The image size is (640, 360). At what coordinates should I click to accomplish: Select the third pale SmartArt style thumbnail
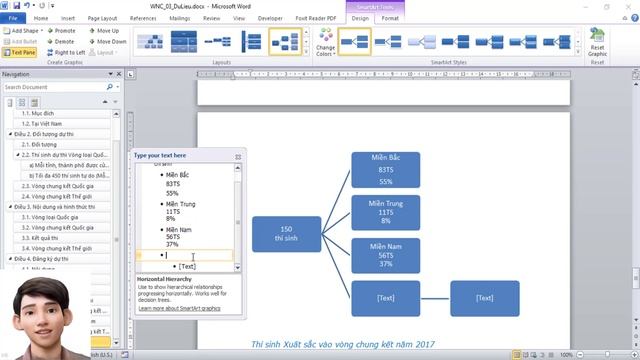pyautogui.click(x=422, y=42)
